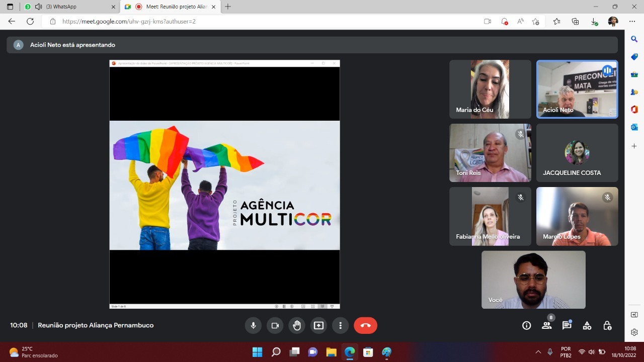This screenshot has height=362, width=644.
Task: Reload the Meet page
Action: point(30,21)
